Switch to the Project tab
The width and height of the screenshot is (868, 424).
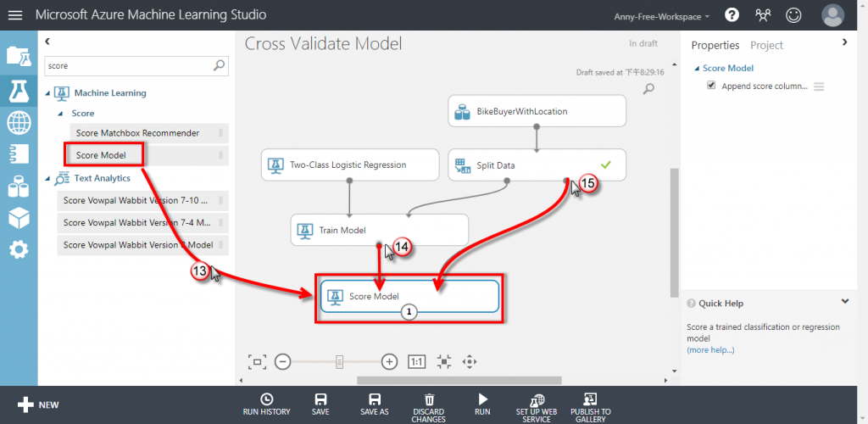[x=766, y=46]
